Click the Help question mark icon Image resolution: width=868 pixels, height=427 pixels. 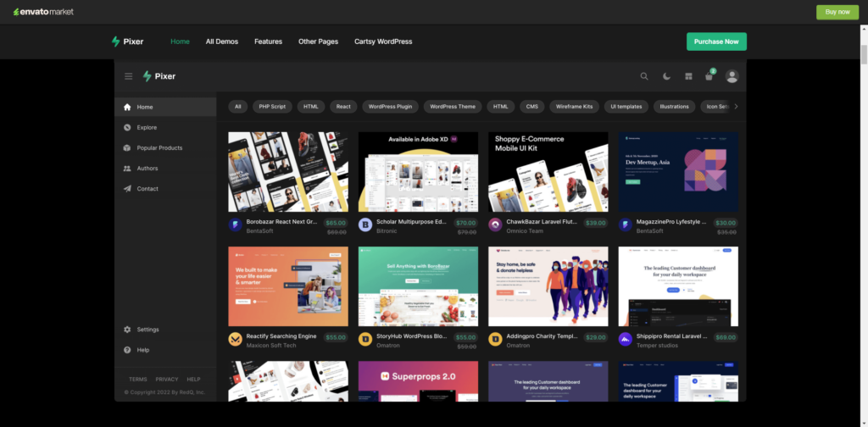click(x=127, y=350)
